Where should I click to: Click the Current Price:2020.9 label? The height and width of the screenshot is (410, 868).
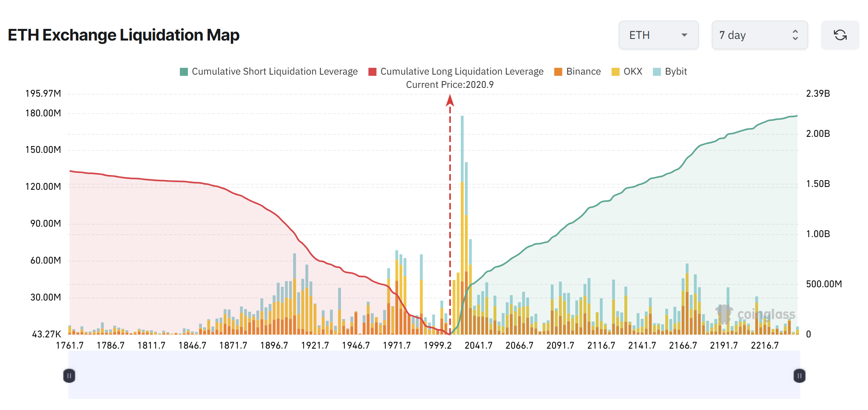click(x=450, y=85)
